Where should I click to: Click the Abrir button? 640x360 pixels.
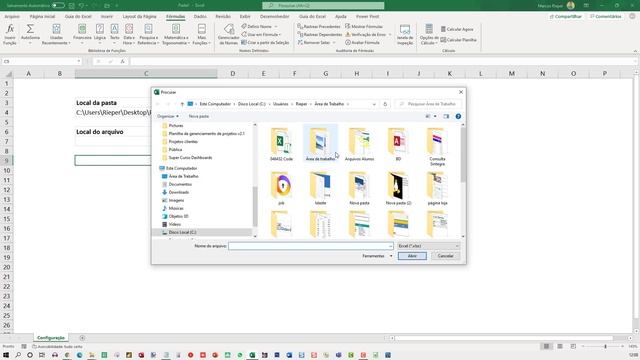tap(412, 256)
